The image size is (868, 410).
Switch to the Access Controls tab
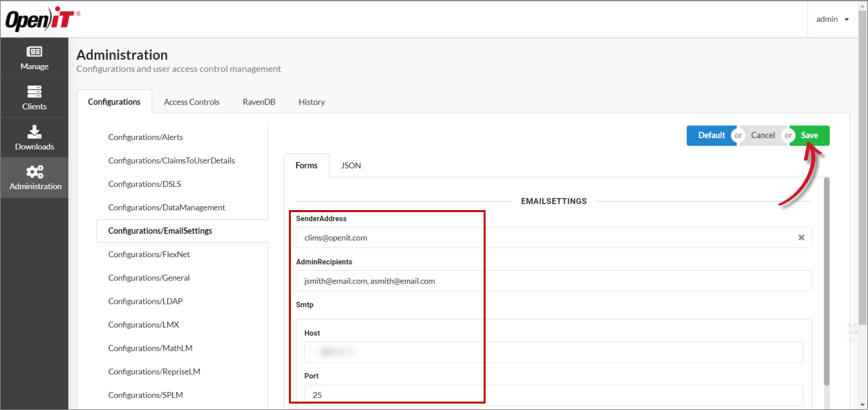click(191, 101)
